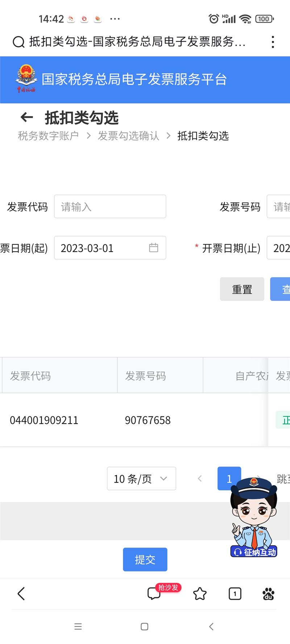Tap the tax bureau emblem logo
Image resolution: width=290 pixels, height=644 pixels.
(26, 79)
